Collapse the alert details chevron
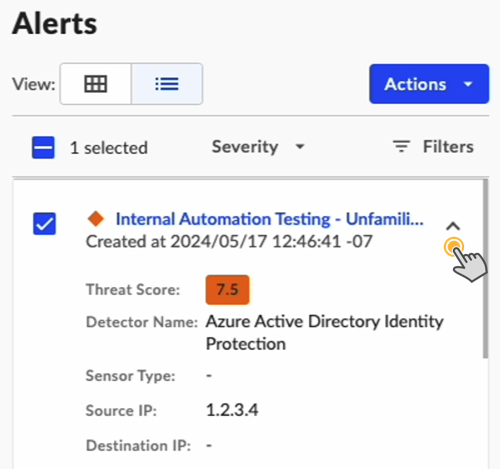Image resolution: width=500 pixels, height=469 pixels. pos(453,227)
